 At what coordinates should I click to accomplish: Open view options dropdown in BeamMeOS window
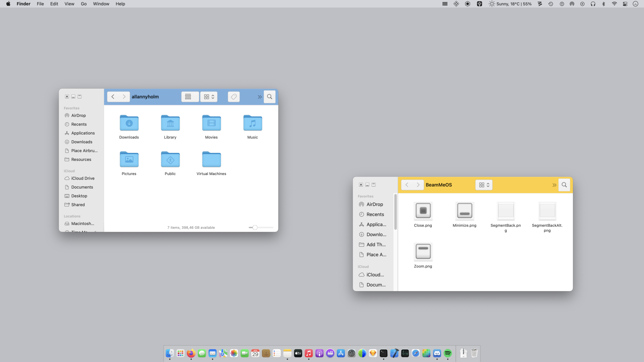point(484,185)
